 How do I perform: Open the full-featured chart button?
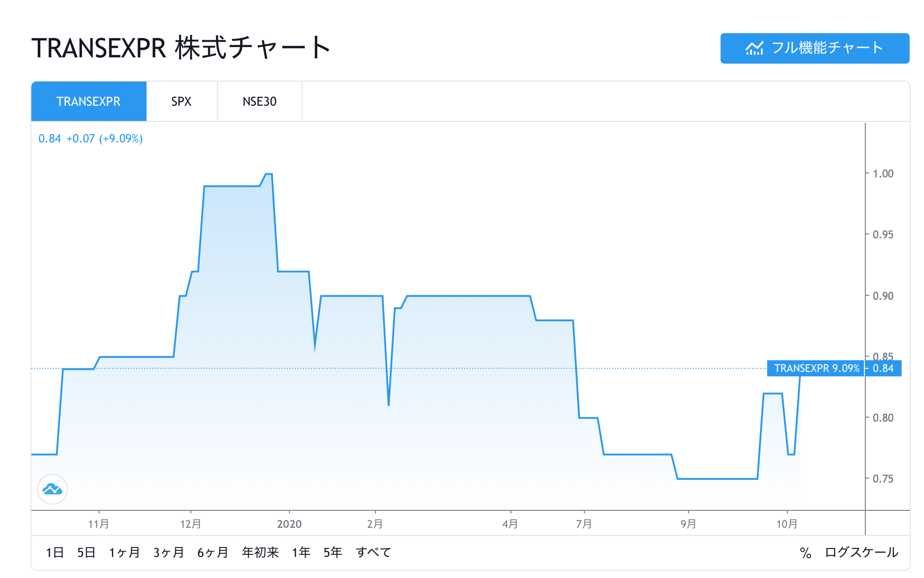coord(814,48)
